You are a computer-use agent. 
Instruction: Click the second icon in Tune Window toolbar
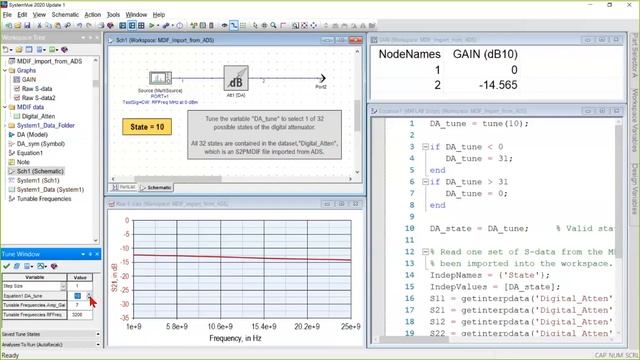pyautogui.click(x=17, y=266)
